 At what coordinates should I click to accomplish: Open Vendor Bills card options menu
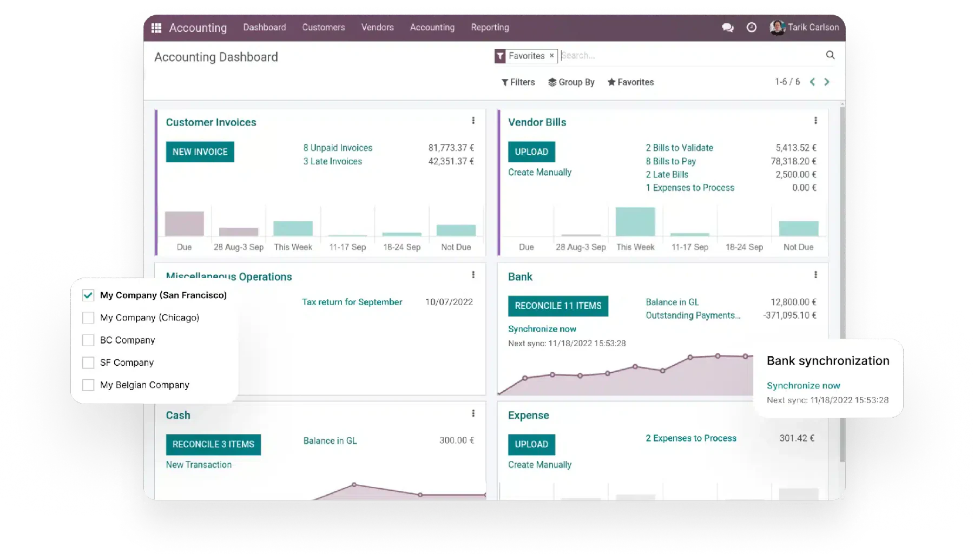[815, 121]
